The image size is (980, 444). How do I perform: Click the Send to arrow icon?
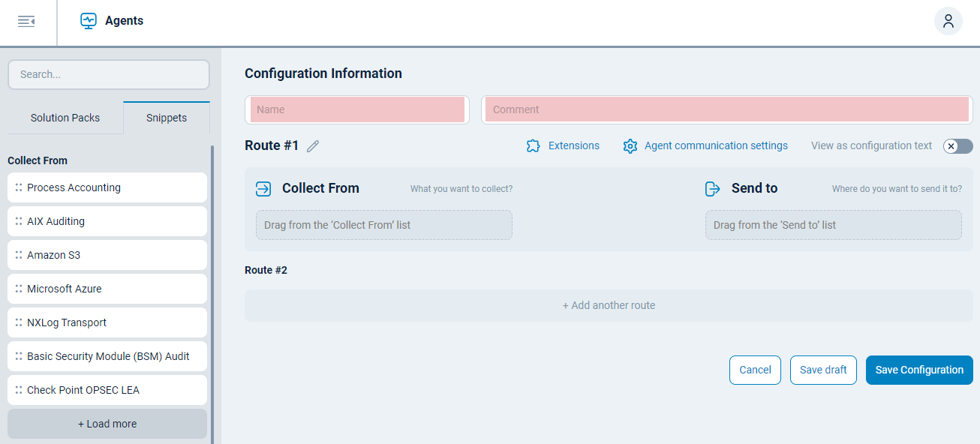(x=712, y=188)
